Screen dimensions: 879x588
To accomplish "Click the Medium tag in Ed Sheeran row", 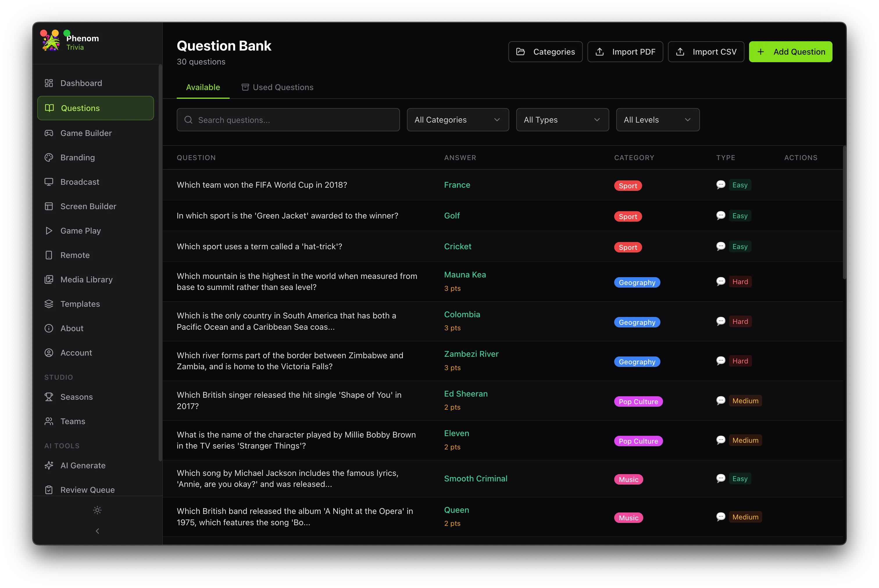I will [745, 401].
